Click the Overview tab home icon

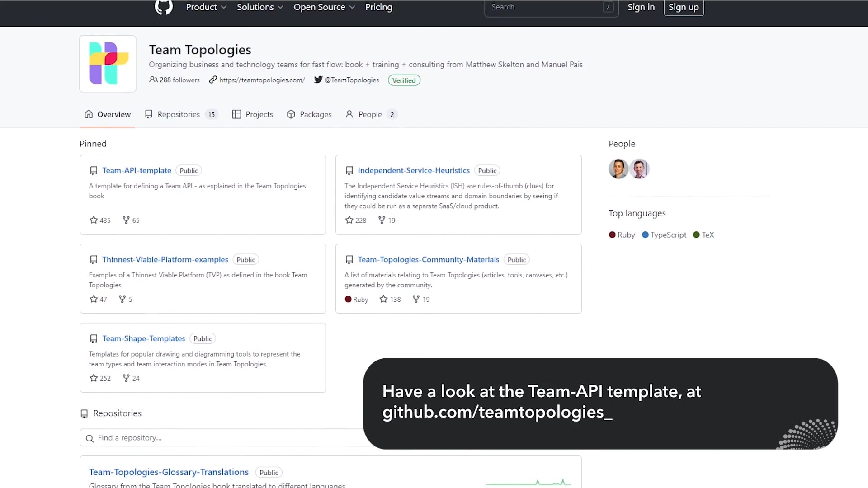[89, 114]
